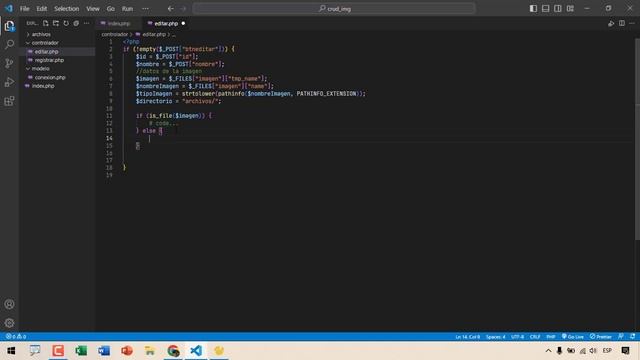Open registrar.php in the file tree

(x=49, y=60)
